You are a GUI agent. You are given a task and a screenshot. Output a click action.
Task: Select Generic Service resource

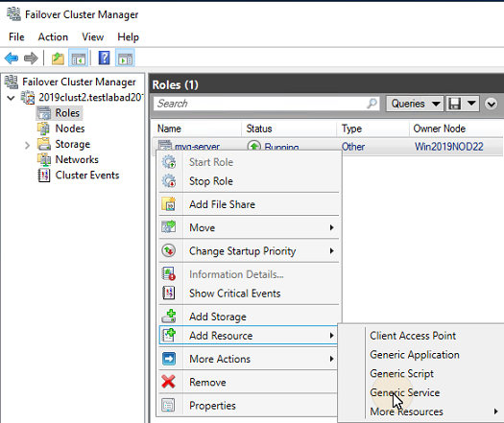[405, 392]
